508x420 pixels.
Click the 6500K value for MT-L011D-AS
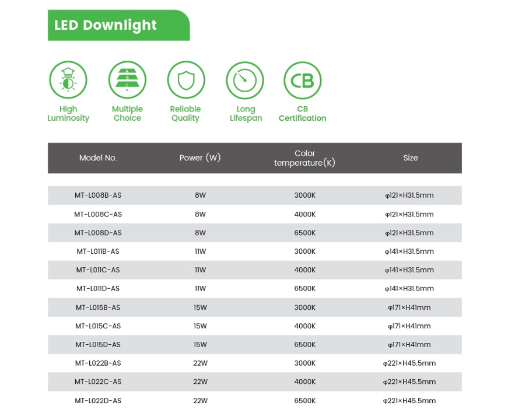coord(304,288)
